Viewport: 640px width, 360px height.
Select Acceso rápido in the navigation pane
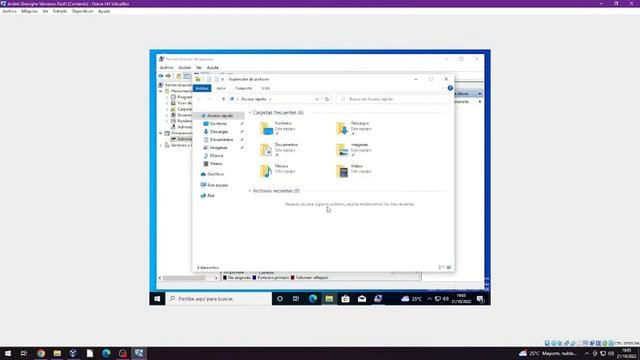(220, 116)
